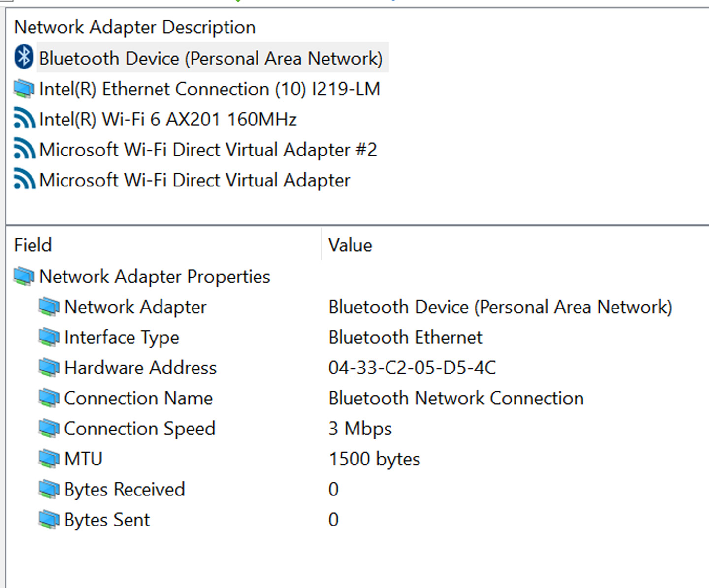The width and height of the screenshot is (709, 588).
Task: Click the icon beside Bytes Sent
Action: click(x=49, y=520)
